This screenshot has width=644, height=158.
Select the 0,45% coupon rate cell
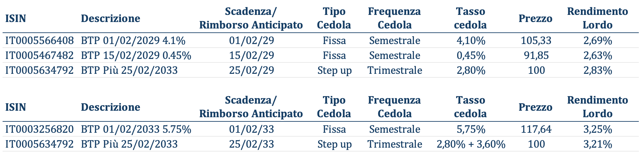pos(471,56)
